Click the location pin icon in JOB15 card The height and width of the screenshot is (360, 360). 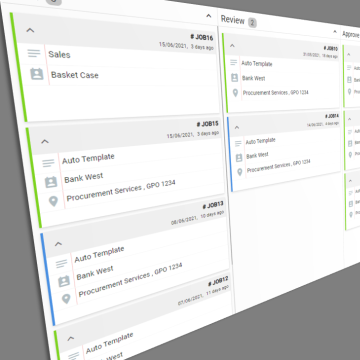[x=53, y=201]
